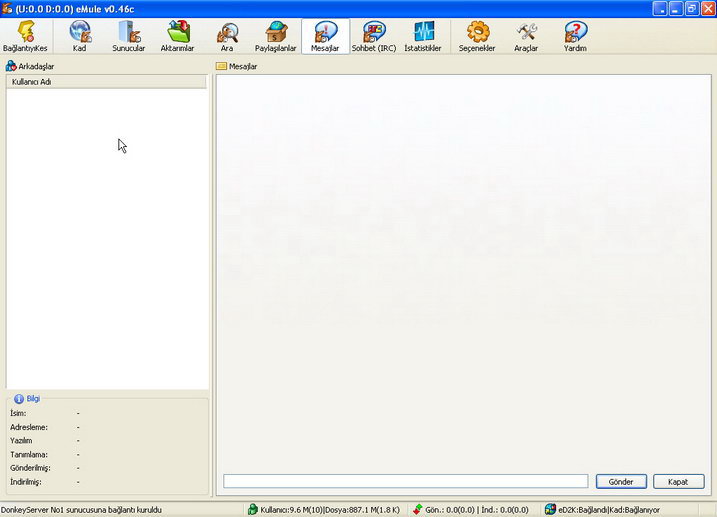Click the Kapat close button
The image size is (717, 517).
point(679,481)
